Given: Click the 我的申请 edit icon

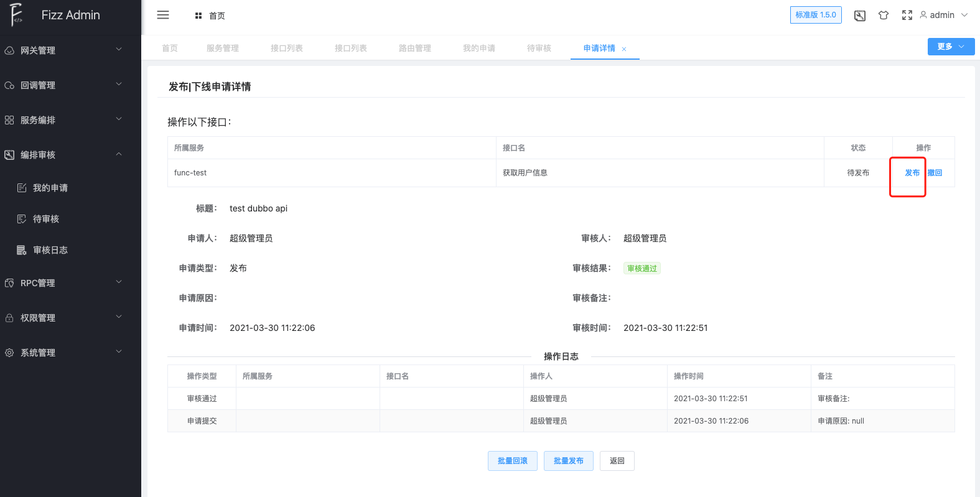Looking at the screenshot, I should click(x=22, y=188).
